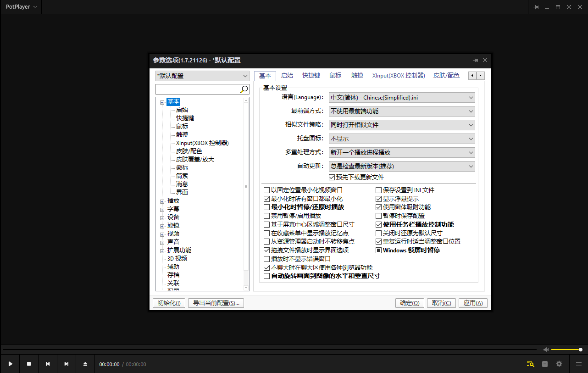
Task: Open settings via the gear icon
Action: coord(559,364)
